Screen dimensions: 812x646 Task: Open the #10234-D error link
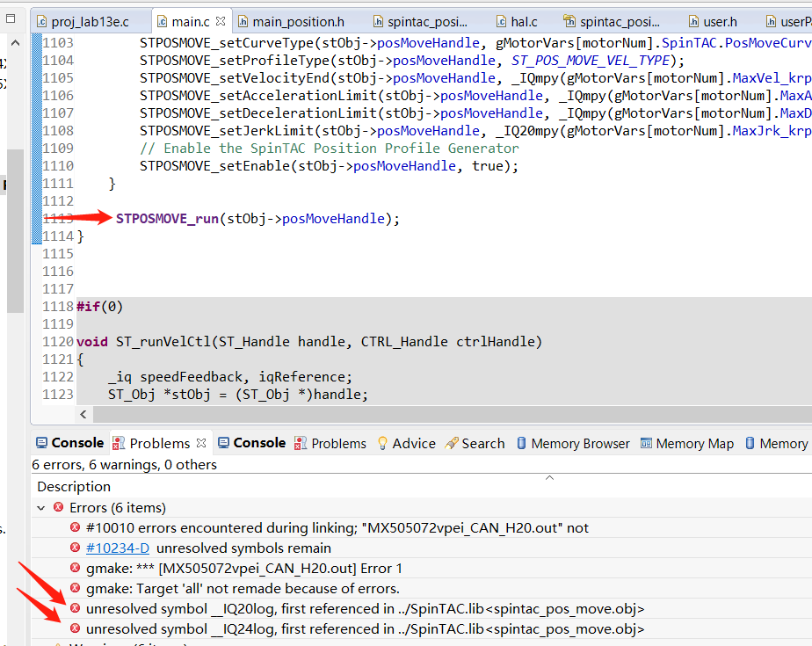pos(118,548)
